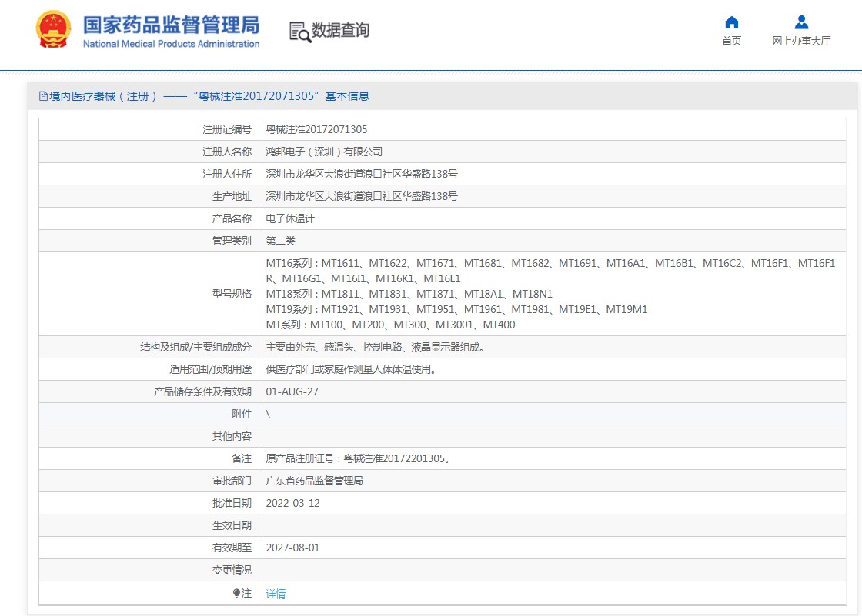Click approving department 广东省药品监督管理局

click(x=314, y=481)
